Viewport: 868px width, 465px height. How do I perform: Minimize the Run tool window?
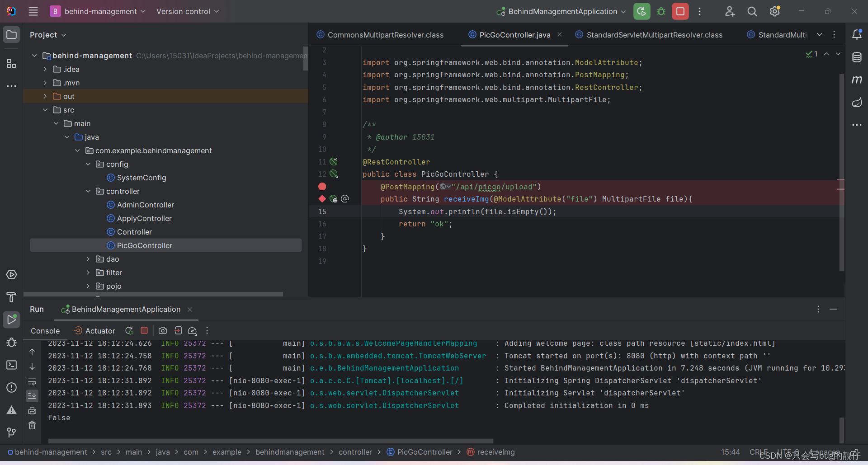(833, 309)
